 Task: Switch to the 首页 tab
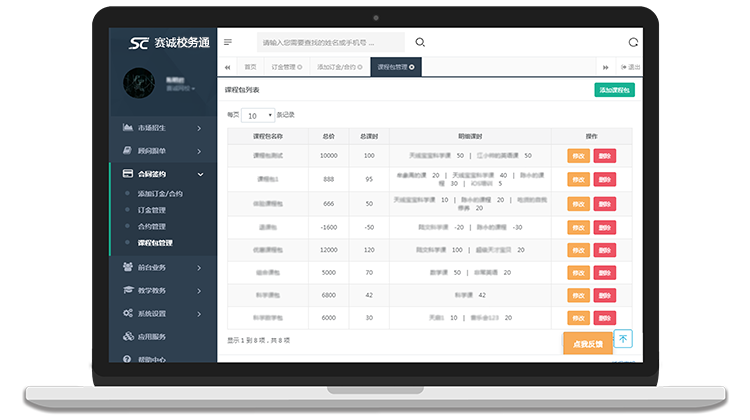coord(250,67)
